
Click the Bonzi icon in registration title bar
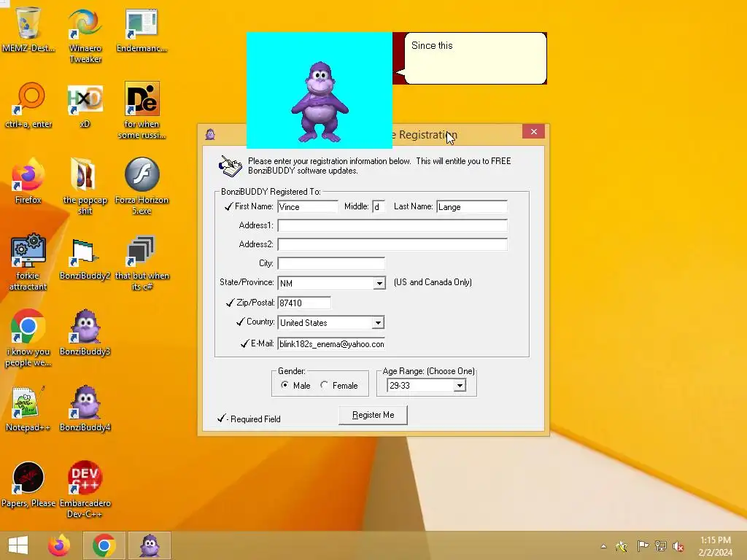coord(210,134)
